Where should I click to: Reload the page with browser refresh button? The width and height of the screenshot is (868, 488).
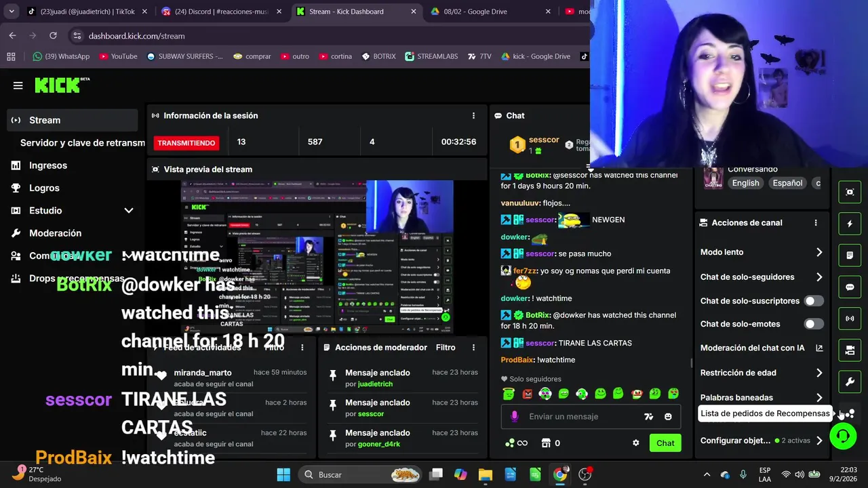[x=53, y=35]
